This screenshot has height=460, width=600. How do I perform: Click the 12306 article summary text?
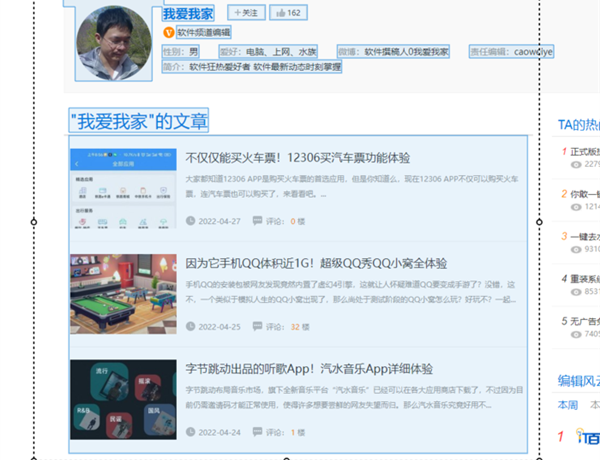point(352,186)
